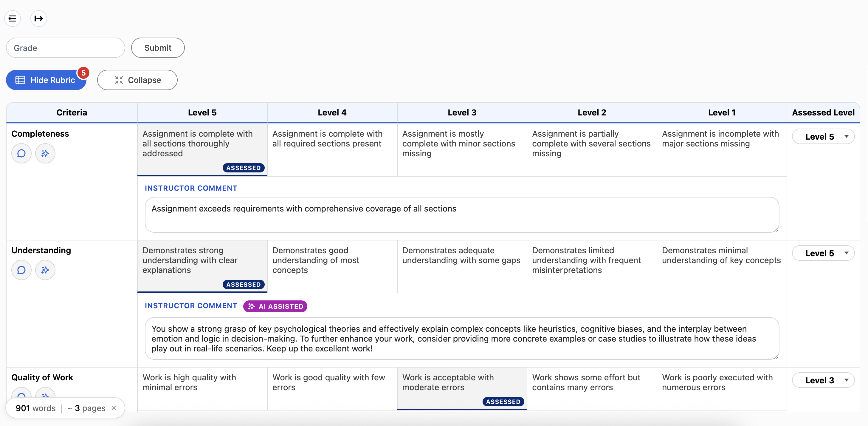Click the Completeness instructor comment textbox

pyautogui.click(x=462, y=215)
